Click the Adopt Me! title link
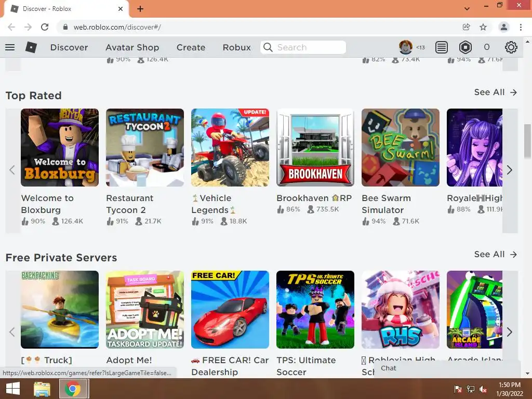The image size is (532, 399). 129,361
